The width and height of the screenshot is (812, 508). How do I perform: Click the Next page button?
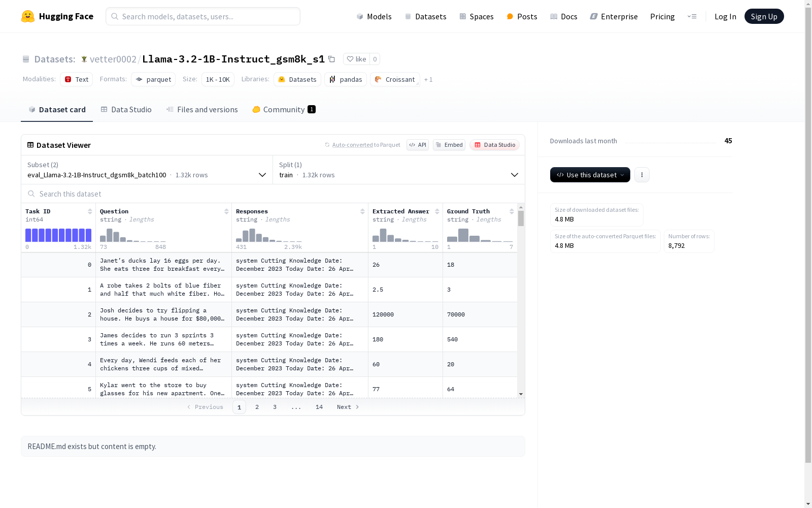pos(348,407)
